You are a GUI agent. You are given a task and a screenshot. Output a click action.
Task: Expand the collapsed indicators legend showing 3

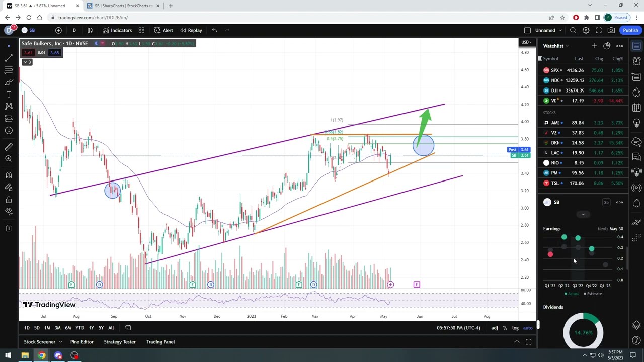27,62
